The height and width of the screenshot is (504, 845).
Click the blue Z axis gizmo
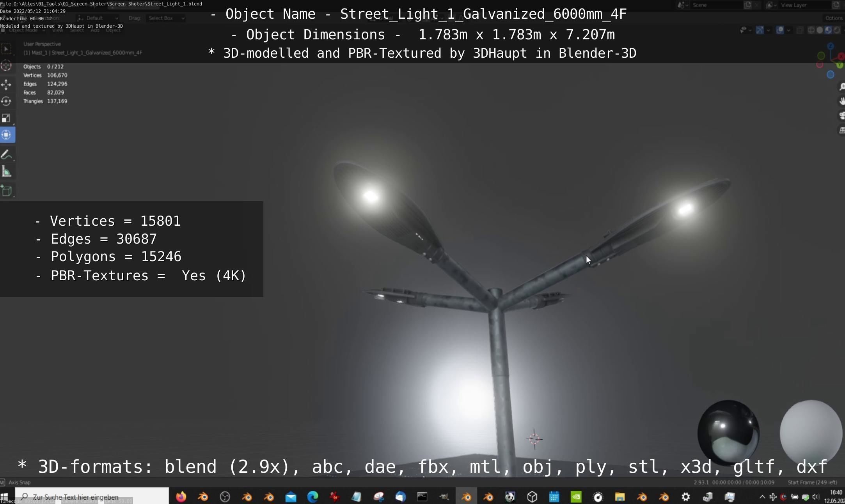[x=830, y=46]
